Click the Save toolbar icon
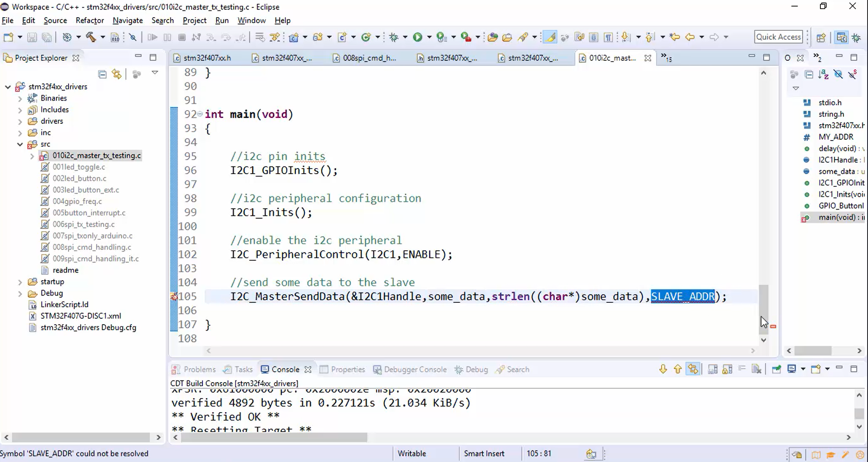868x462 pixels. (x=32, y=37)
